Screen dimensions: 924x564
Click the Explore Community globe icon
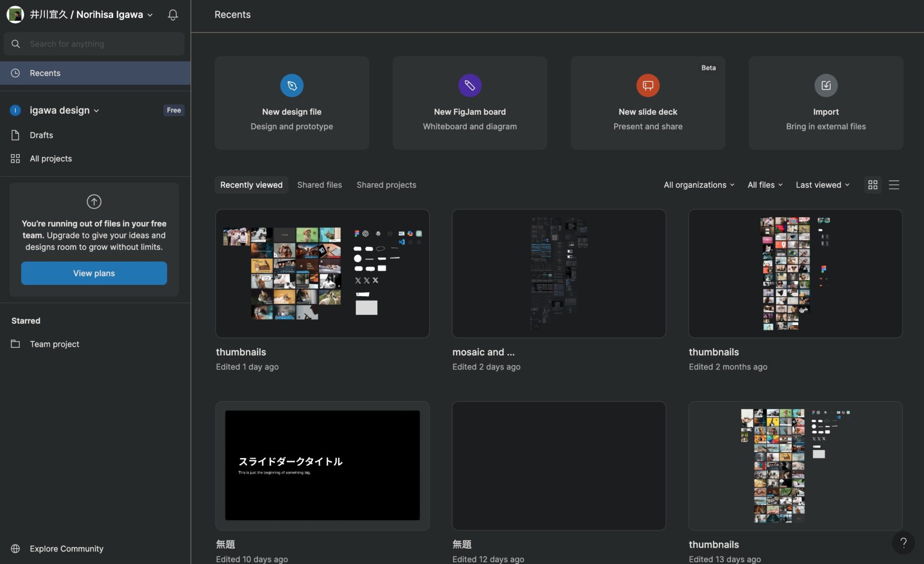tap(15, 548)
